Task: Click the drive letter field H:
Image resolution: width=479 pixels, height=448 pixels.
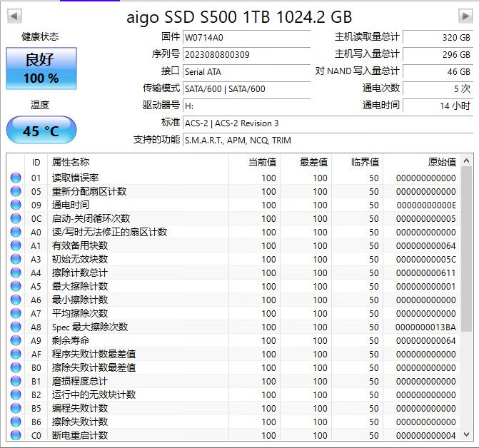Action: (246, 106)
